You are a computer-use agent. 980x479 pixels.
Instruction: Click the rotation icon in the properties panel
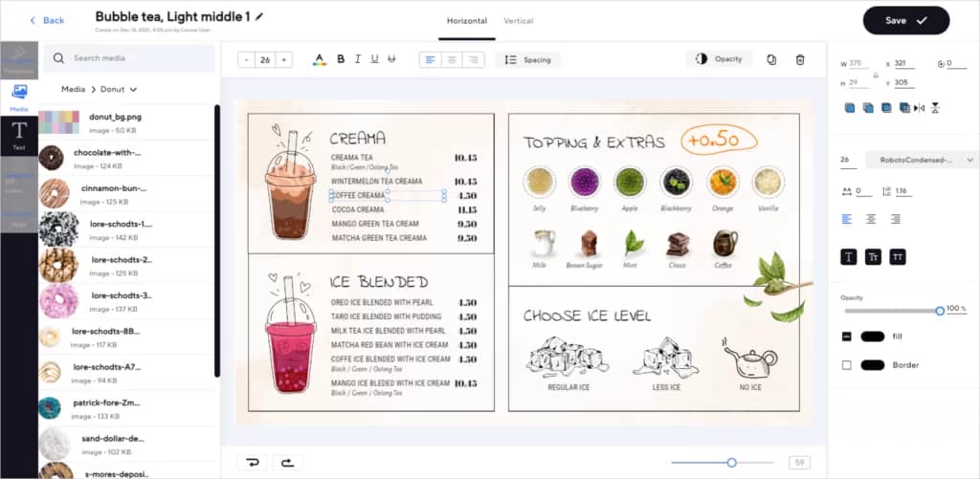(942, 64)
